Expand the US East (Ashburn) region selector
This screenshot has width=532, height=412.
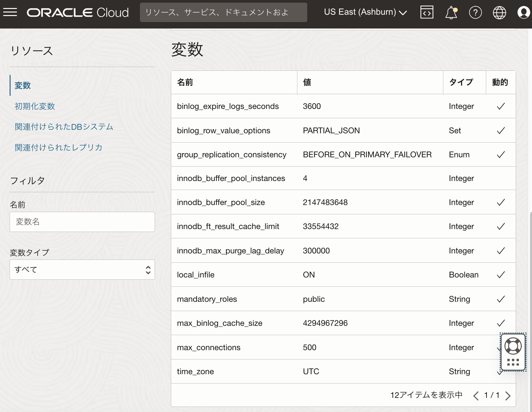pos(366,12)
